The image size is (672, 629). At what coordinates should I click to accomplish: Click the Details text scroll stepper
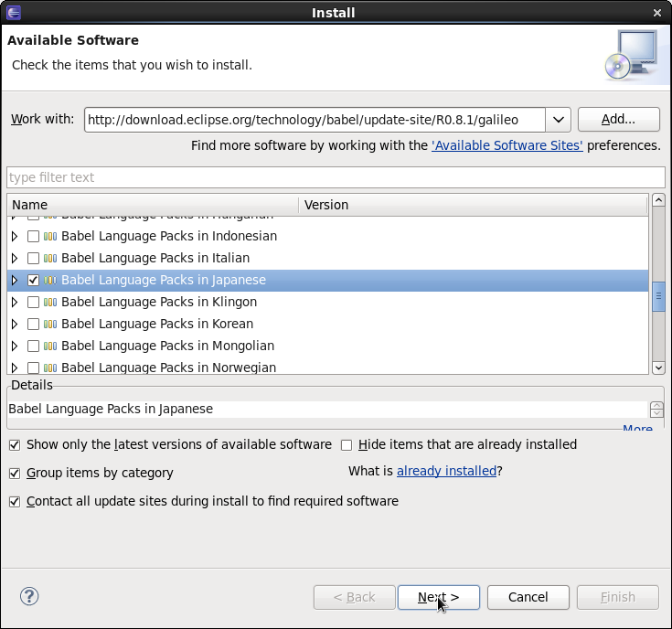(656, 410)
